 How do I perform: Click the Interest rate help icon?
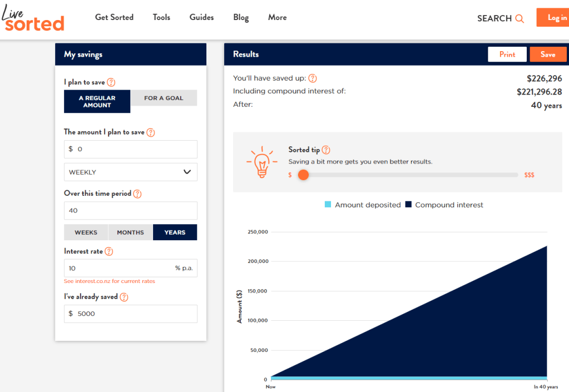tap(109, 251)
